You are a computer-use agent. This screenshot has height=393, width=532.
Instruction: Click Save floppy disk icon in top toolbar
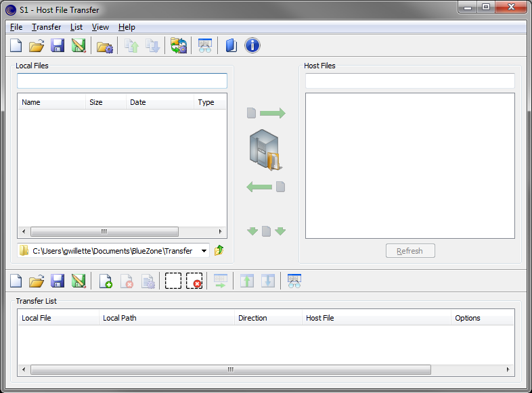58,46
